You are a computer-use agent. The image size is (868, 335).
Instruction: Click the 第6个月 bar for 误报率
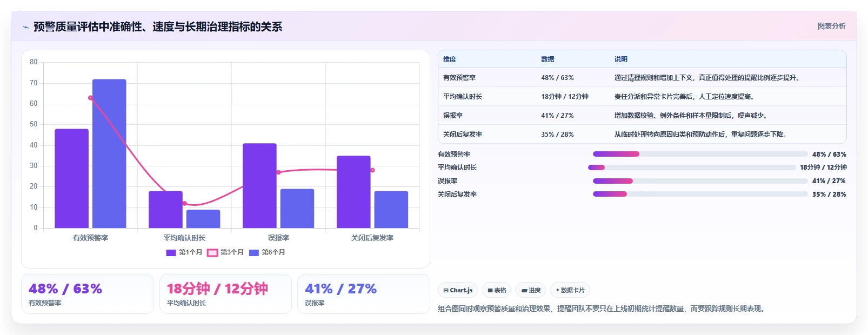tap(297, 209)
